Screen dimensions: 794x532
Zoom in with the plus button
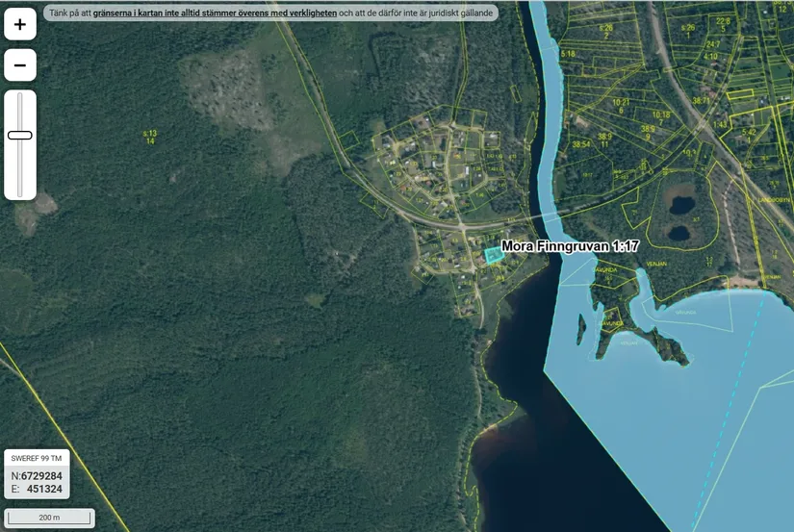pos(20,24)
